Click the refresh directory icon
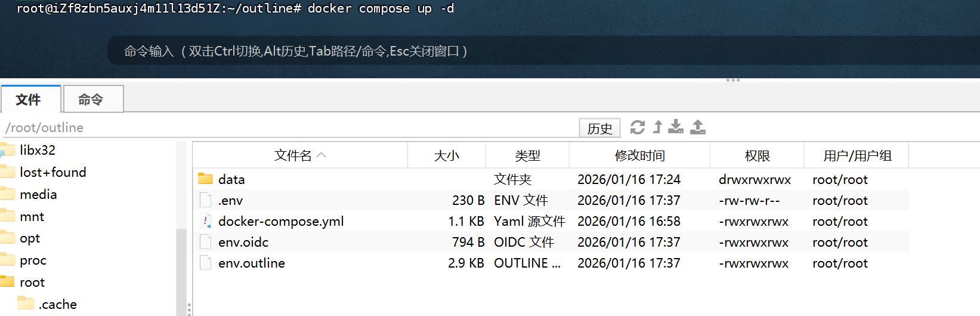The width and height of the screenshot is (980, 316). click(637, 127)
